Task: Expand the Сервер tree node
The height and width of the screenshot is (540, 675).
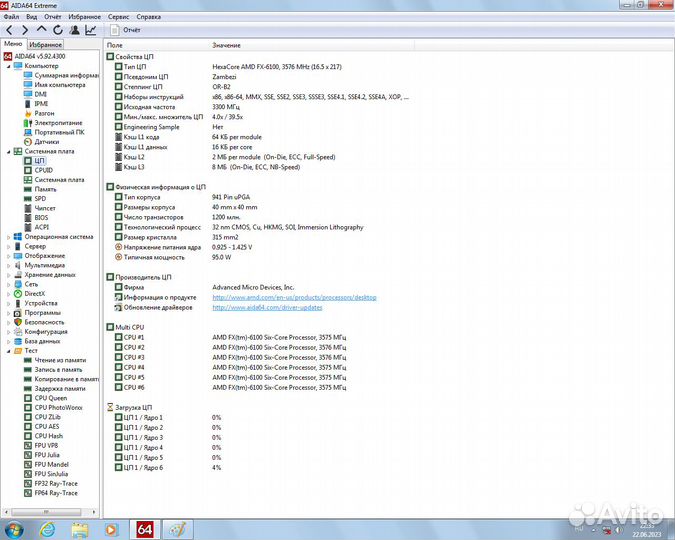Action: pyautogui.click(x=8, y=247)
